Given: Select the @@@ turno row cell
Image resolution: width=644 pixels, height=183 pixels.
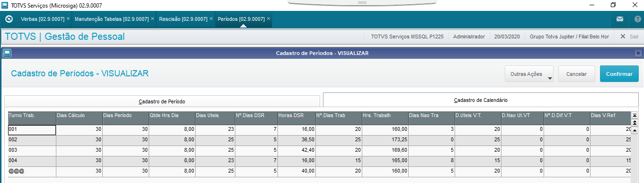Looking at the screenshot, I should (32, 172).
